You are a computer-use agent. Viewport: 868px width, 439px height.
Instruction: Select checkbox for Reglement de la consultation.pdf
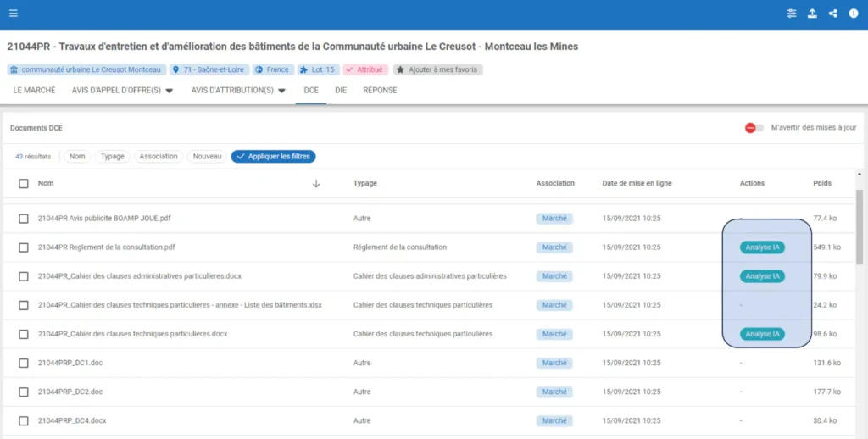click(24, 247)
